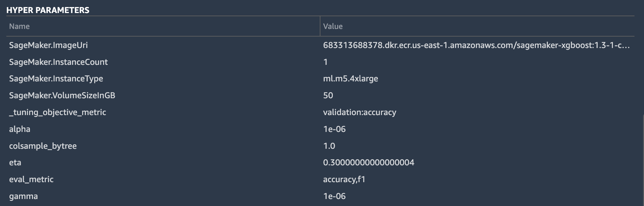Click the HYPER PARAMETERS section title
This screenshot has width=644, height=206.
coord(48,10)
